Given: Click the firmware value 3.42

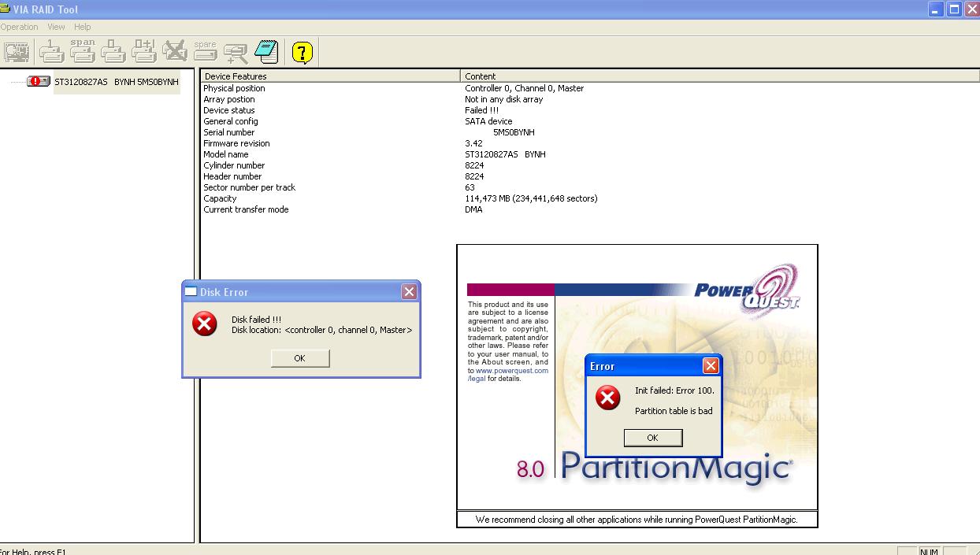Looking at the screenshot, I should [x=473, y=143].
